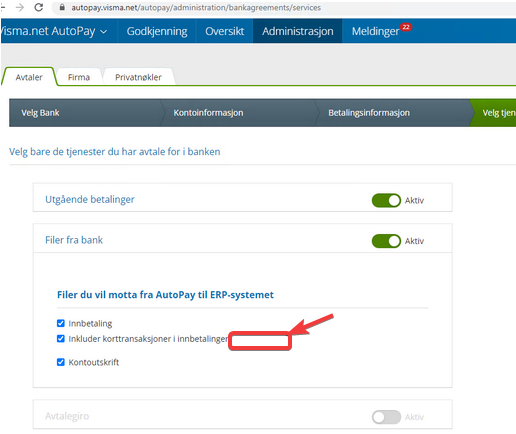
Task: Click 'Filer du vil motta fra AutoPay til ERP-systemet'
Action: [165, 295]
